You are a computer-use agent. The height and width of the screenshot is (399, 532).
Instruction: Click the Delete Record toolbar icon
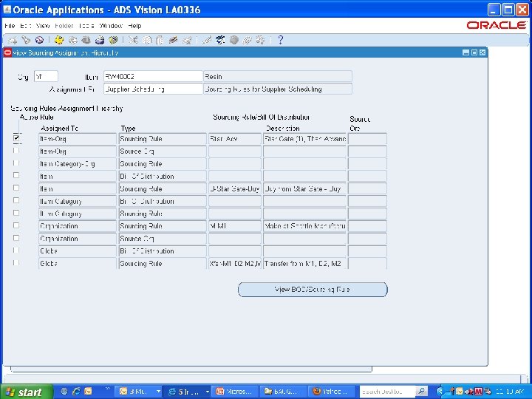coord(187,40)
